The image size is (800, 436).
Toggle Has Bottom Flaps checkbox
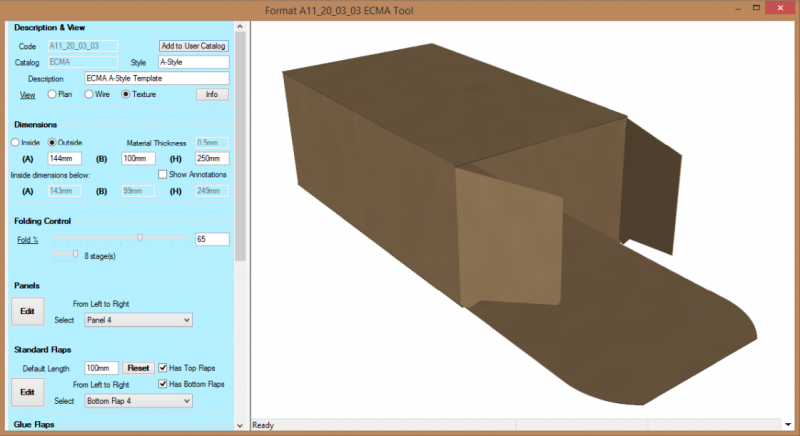point(163,384)
